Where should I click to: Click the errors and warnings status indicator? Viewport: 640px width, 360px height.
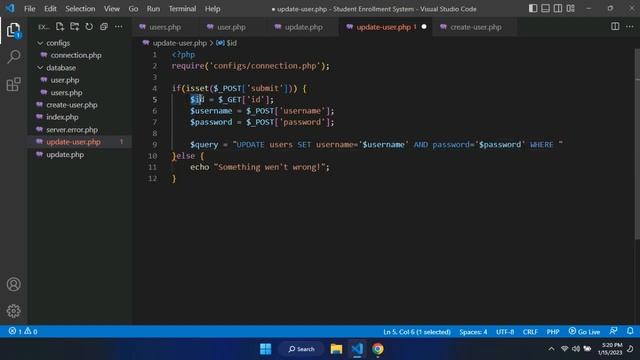23,331
